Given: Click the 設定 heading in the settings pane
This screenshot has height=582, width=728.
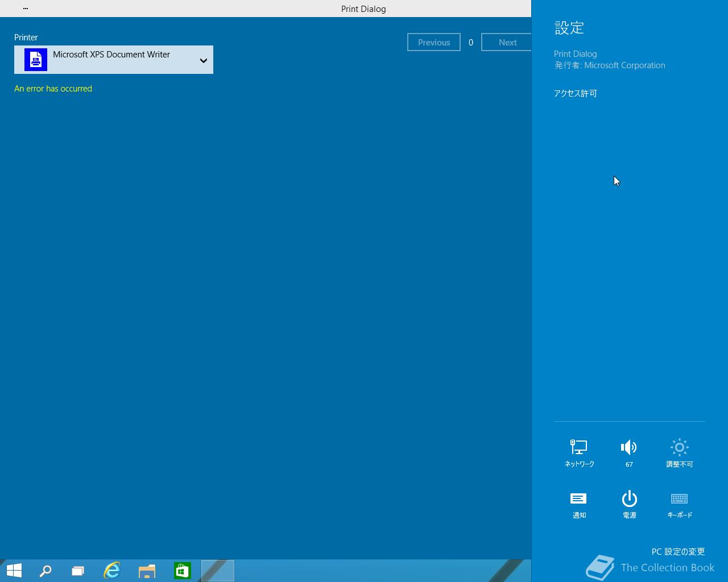Looking at the screenshot, I should 569,28.
